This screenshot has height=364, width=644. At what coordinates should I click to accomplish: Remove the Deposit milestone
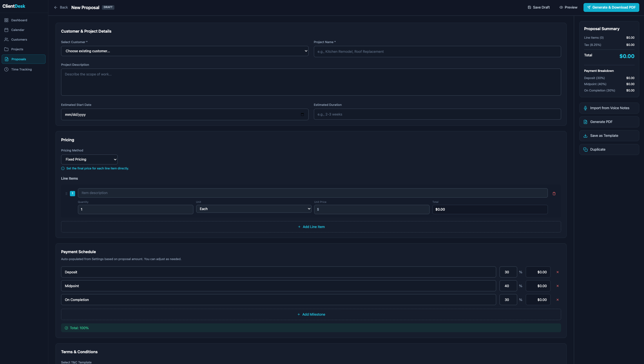coord(558,272)
